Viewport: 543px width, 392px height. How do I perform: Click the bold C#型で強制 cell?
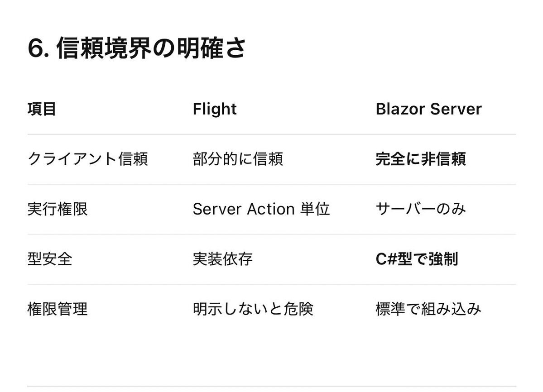[417, 259]
